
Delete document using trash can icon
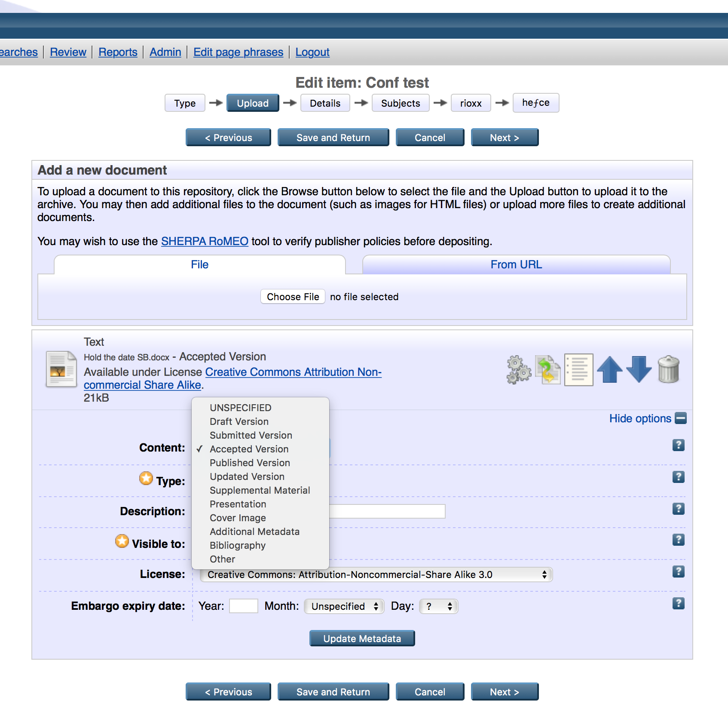(668, 370)
